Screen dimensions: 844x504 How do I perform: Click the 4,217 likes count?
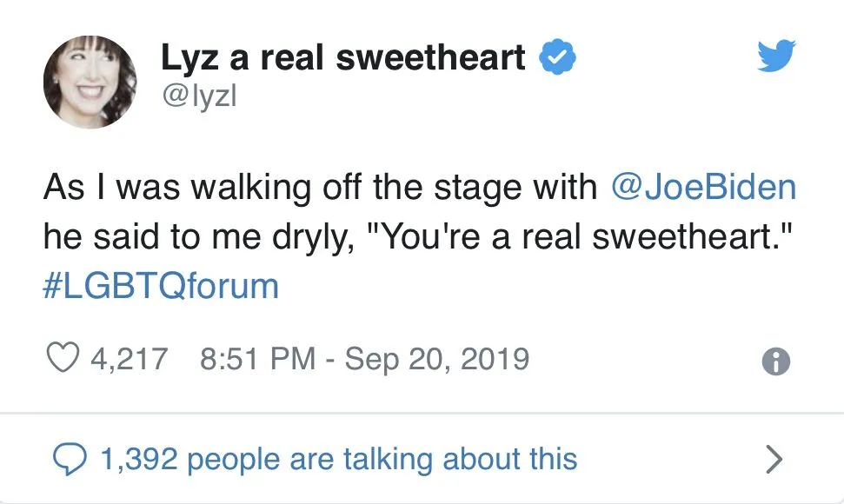pos(129,358)
